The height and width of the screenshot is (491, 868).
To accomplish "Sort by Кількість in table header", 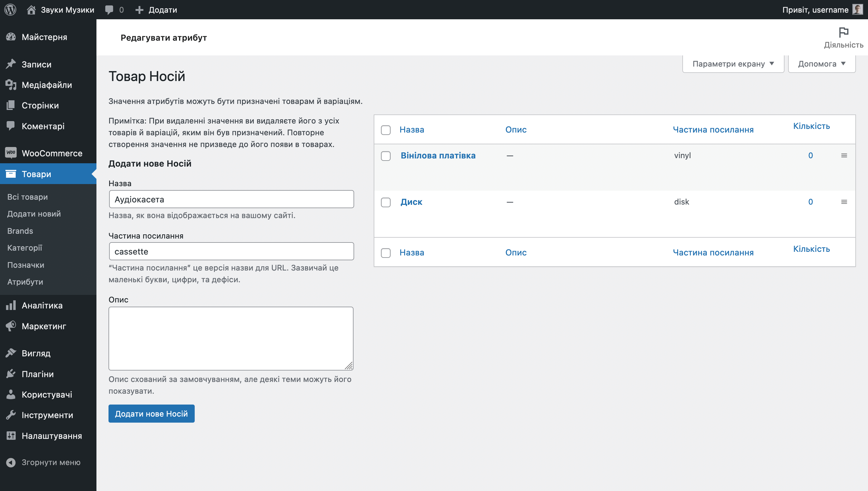I will [x=811, y=126].
